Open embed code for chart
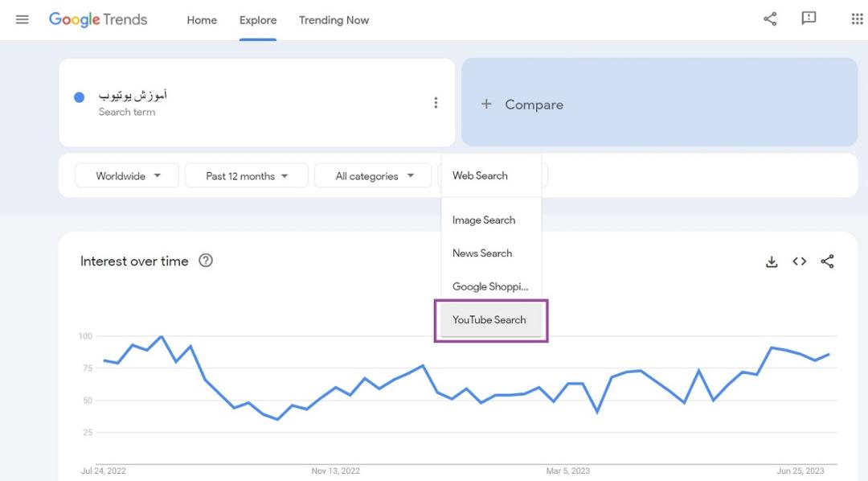 (x=800, y=261)
